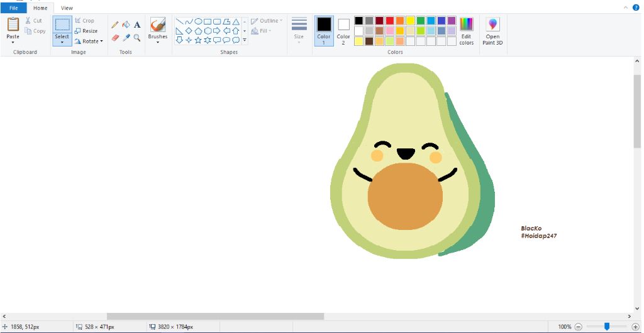Click the 100% zoom level text
This screenshot has width=644, height=333.
565,327
